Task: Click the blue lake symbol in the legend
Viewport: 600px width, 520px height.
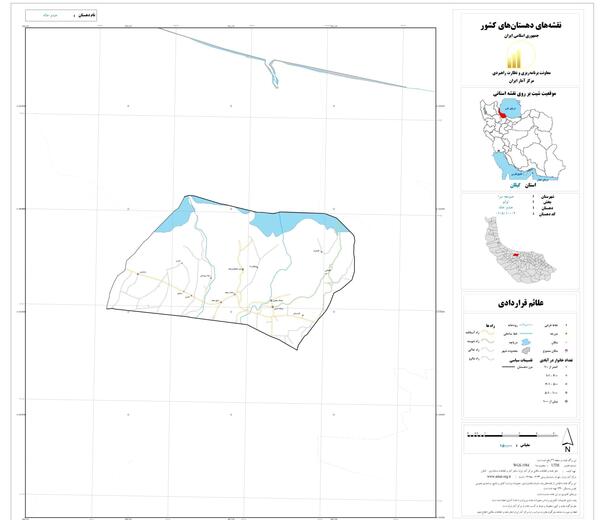Action: (x=526, y=342)
